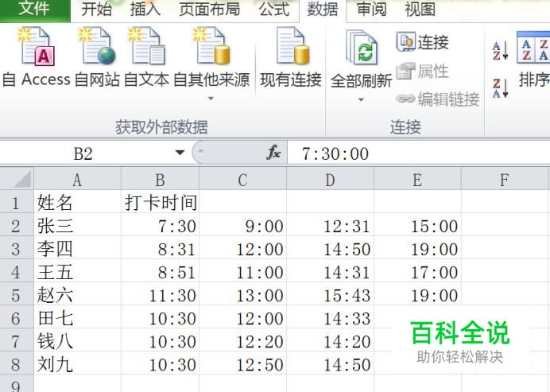Expand the 自其他来源 dropdown arrow

point(211,99)
